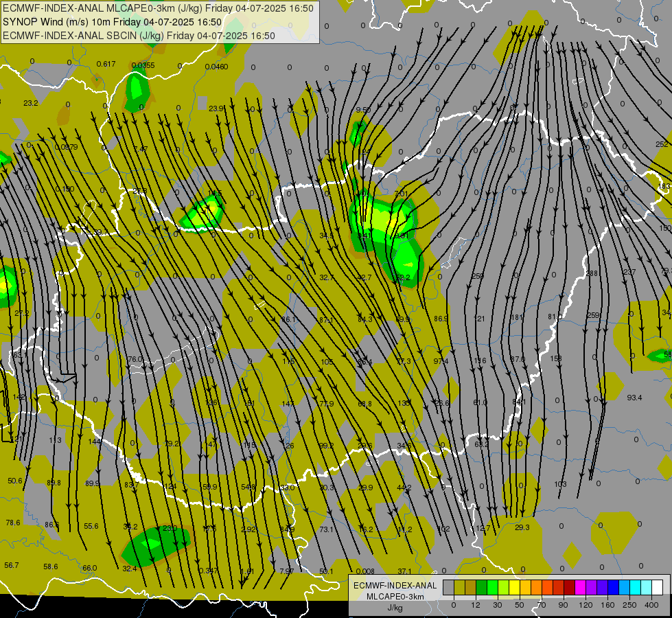Image resolution: width=672 pixels, height=618 pixels.
Task: Click the value "252" on the map
Action: [662, 144]
